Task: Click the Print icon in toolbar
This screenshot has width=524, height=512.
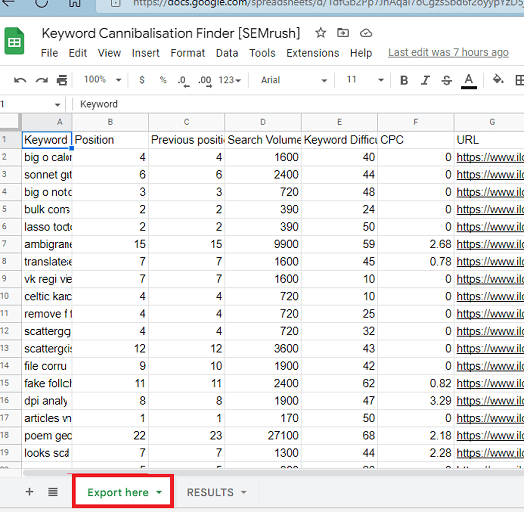Action: (x=62, y=80)
